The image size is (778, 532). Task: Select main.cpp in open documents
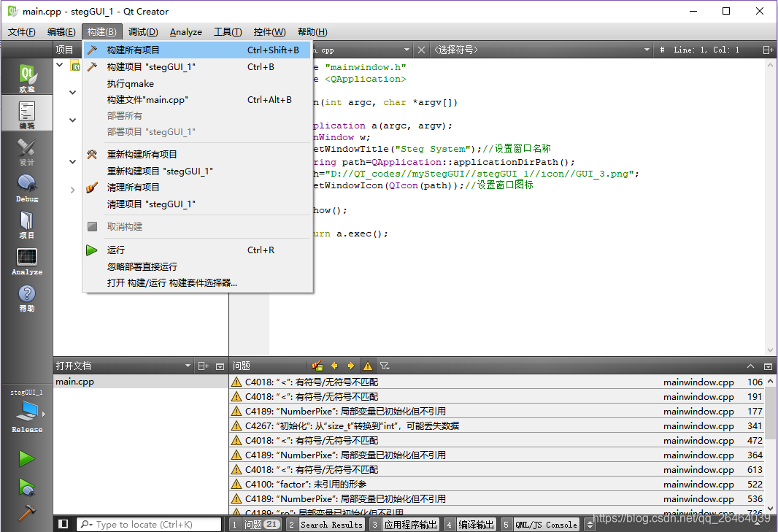point(140,382)
